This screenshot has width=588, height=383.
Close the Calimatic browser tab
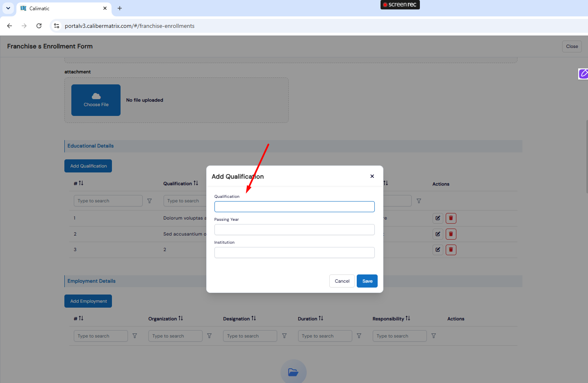[x=105, y=8]
